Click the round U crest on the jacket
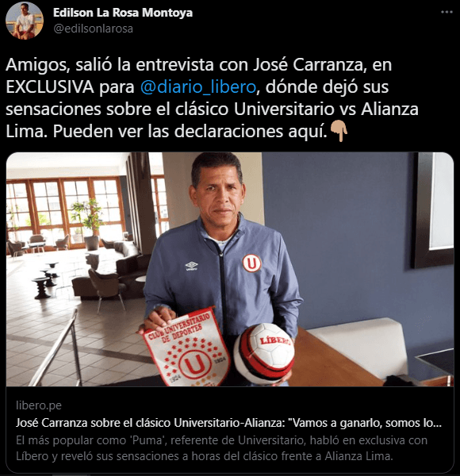This screenshot has height=476, width=460. (x=251, y=263)
